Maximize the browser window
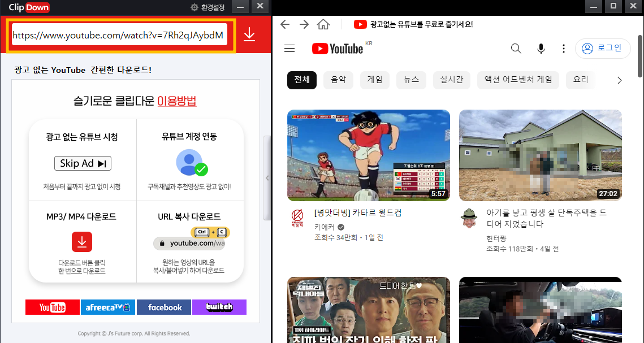The image size is (644, 343). (613, 6)
